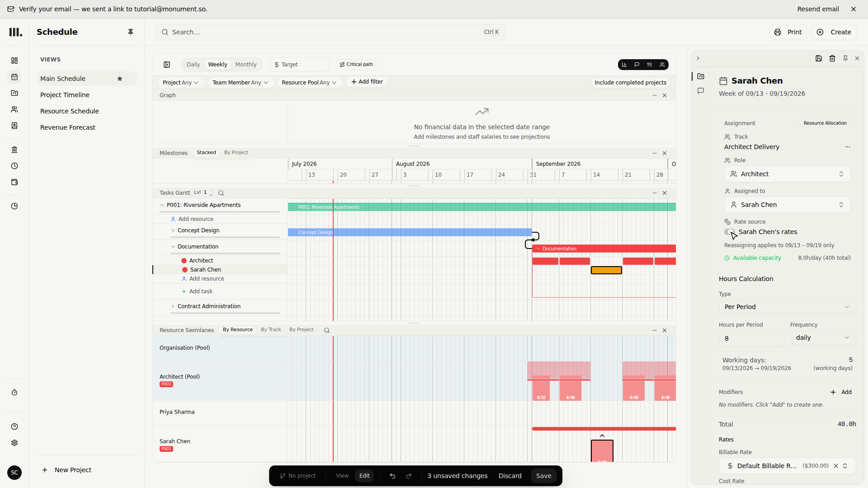
Task: Search the Tasks Gantt with magnifier icon
Action: pos(221,193)
